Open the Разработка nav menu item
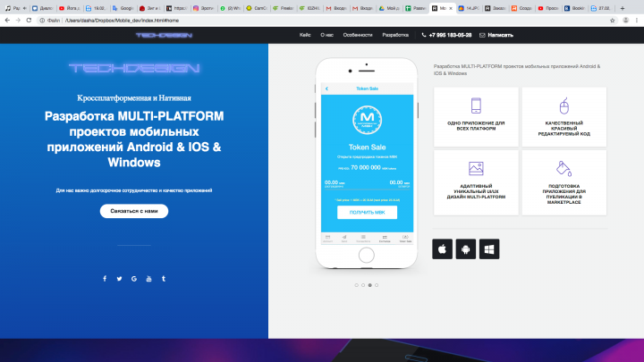The width and height of the screenshot is (644, 362). tap(395, 35)
